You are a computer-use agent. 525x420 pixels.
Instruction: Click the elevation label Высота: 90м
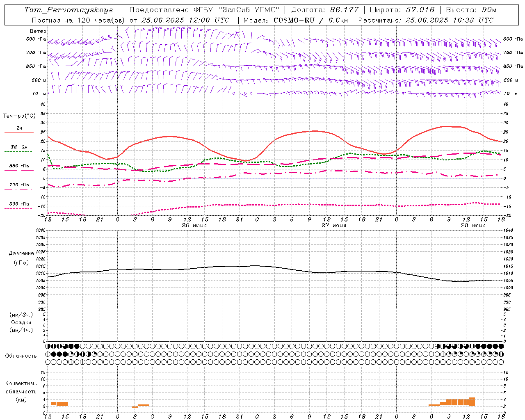(471, 10)
